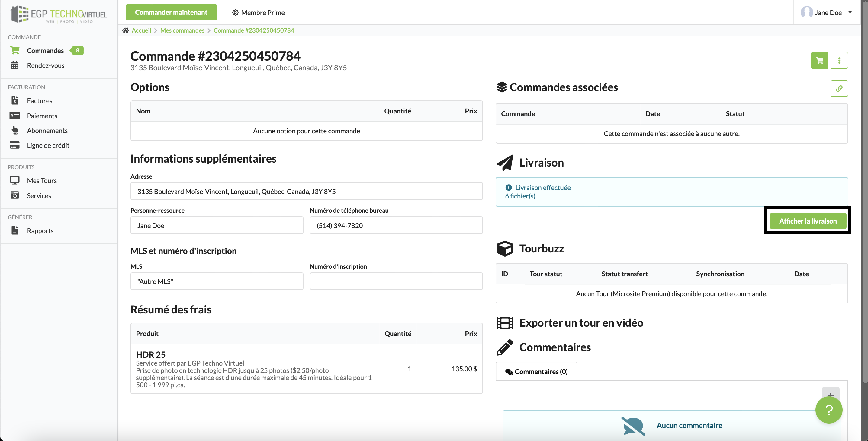Screen dimensions: 868x441
Task: Open the Services section
Action: (39, 195)
